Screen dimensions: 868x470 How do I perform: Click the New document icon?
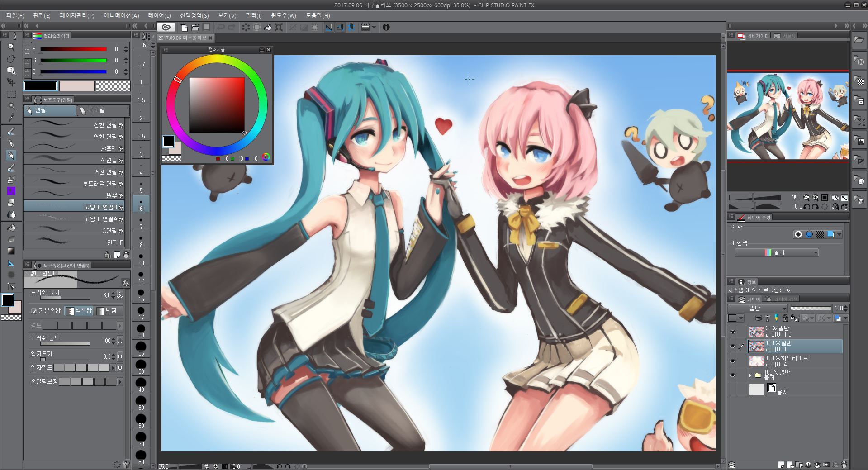[x=184, y=27]
